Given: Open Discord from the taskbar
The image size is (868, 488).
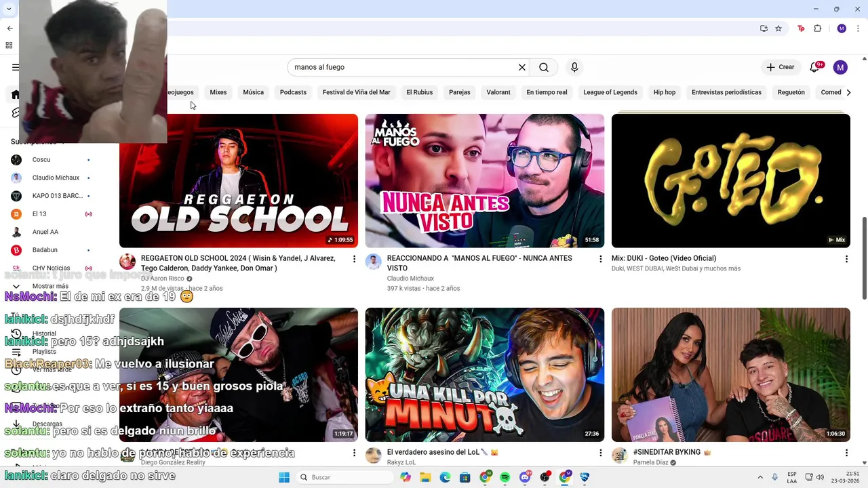Looking at the screenshot, I should [x=524, y=477].
